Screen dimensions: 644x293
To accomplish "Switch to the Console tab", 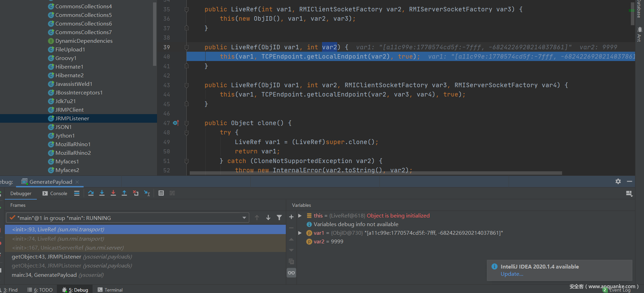I will [x=55, y=193].
